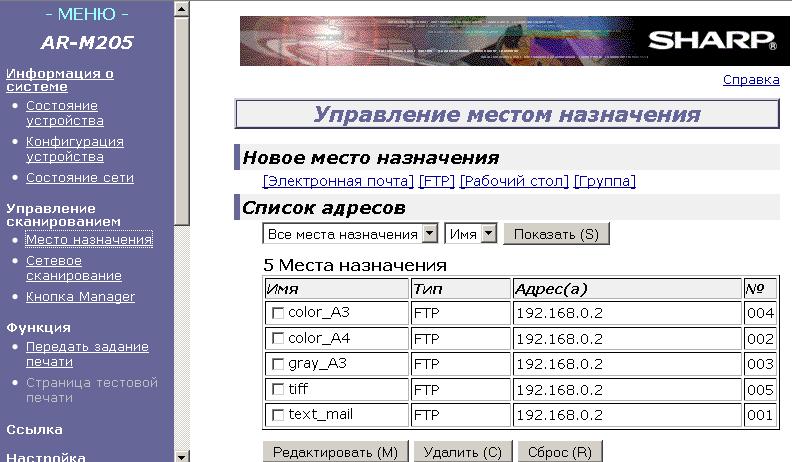Tick the color_A4 checkbox

(x=277, y=338)
